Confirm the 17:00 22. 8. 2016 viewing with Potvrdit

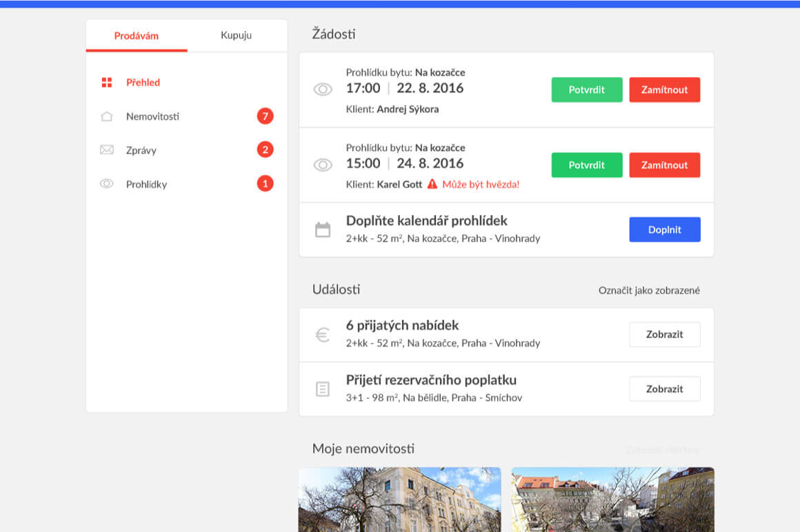click(x=587, y=90)
